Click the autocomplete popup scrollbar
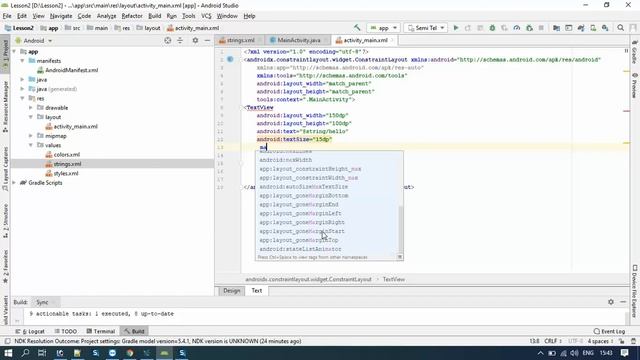Image resolution: width=640 pixels, height=360 pixels. [x=400, y=229]
